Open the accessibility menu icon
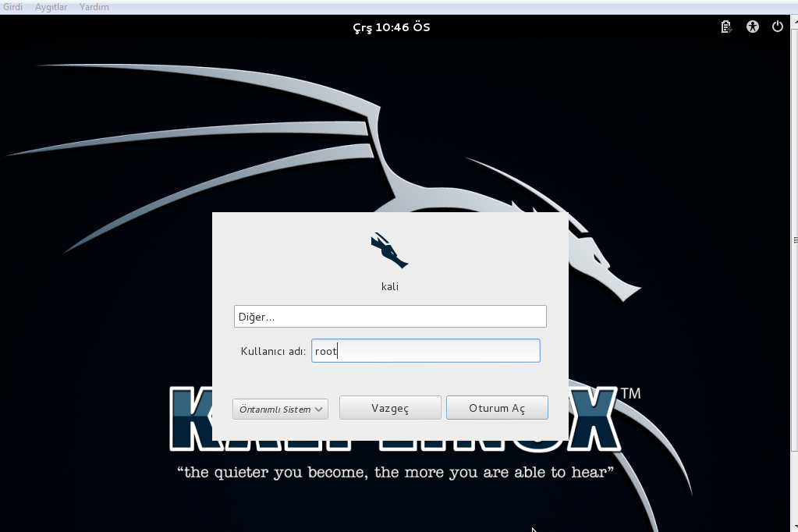Viewport: 798px width, 532px height. click(x=752, y=27)
